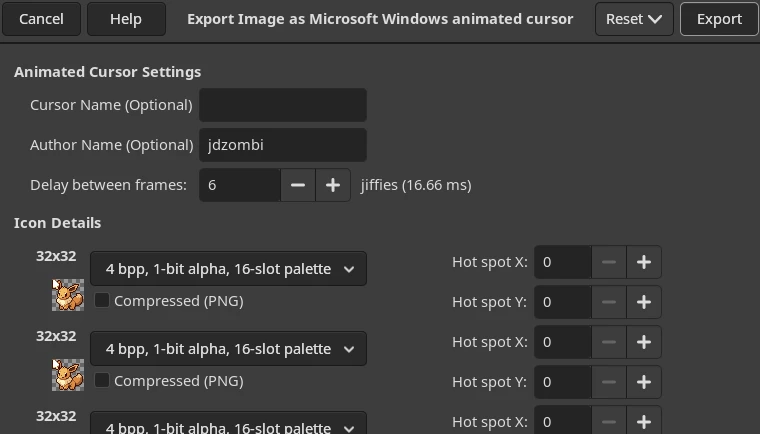Image resolution: width=760 pixels, height=434 pixels.
Task: Increase delay between frames with plus
Action: coord(333,185)
